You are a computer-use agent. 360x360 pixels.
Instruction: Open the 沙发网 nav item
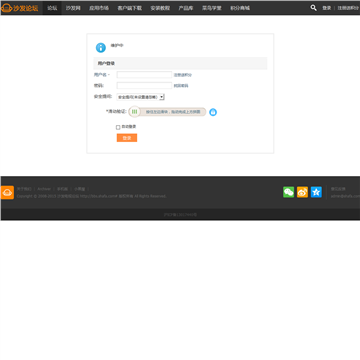(73, 8)
